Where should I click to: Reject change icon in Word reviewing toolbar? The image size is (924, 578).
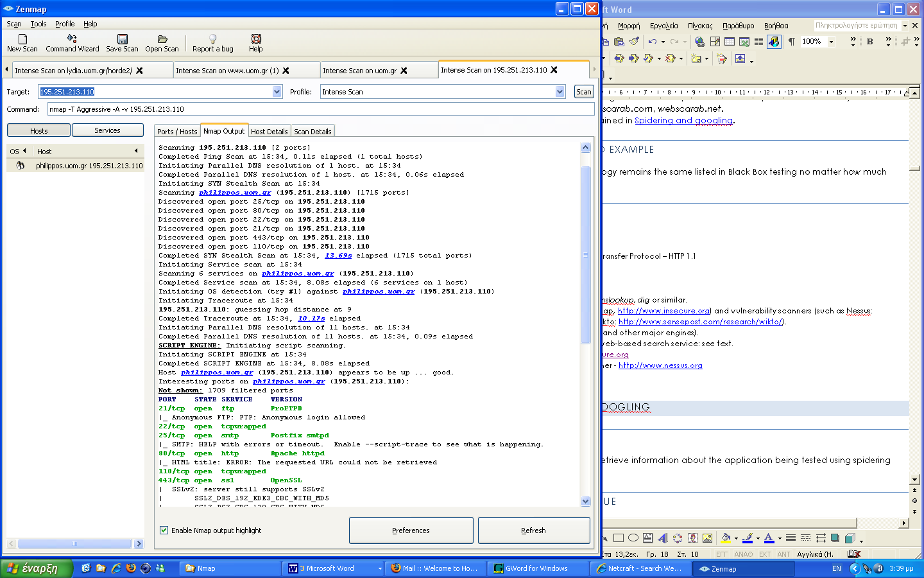670,58
